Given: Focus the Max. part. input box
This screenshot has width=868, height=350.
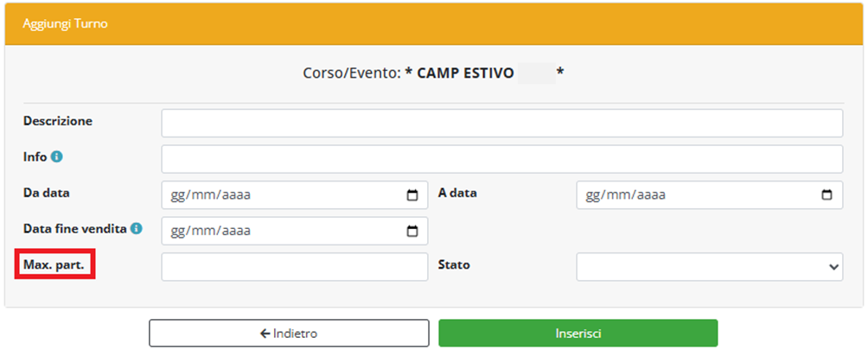Looking at the screenshot, I should [x=294, y=267].
